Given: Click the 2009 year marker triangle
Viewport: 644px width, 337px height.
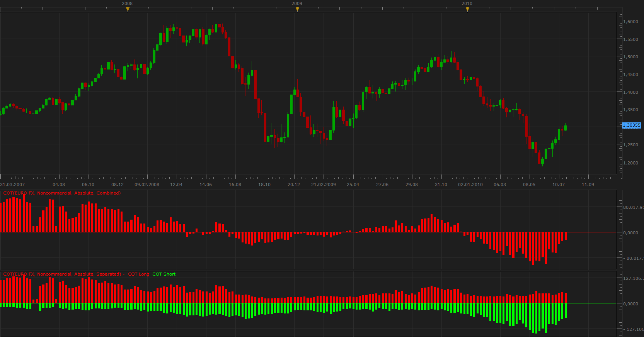Looking at the screenshot, I should pyautogui.click(x=297, y=10).
